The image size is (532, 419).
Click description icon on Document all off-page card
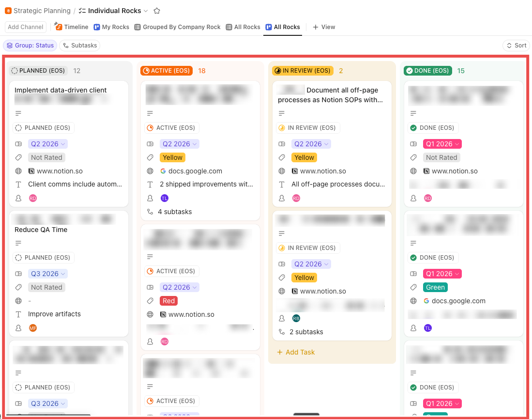pos(282,113)
